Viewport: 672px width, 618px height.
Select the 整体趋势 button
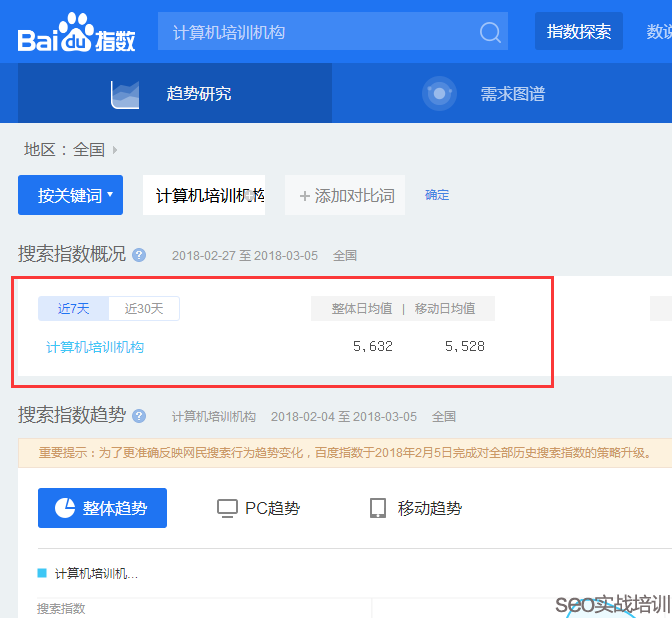[x=102, y=508]
